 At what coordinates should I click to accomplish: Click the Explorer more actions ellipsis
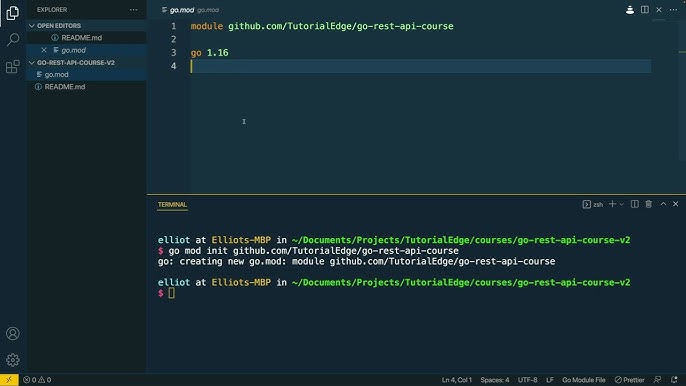(133, 10)
